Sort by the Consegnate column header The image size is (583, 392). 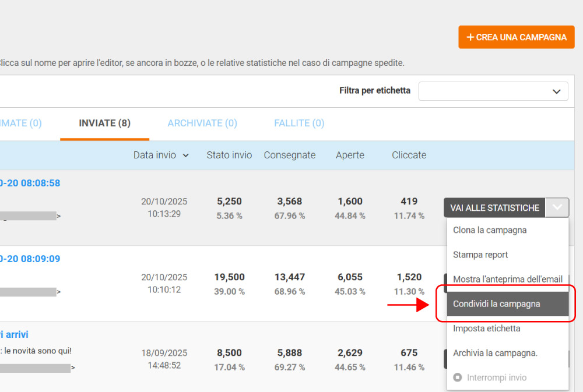coord(290,155)
